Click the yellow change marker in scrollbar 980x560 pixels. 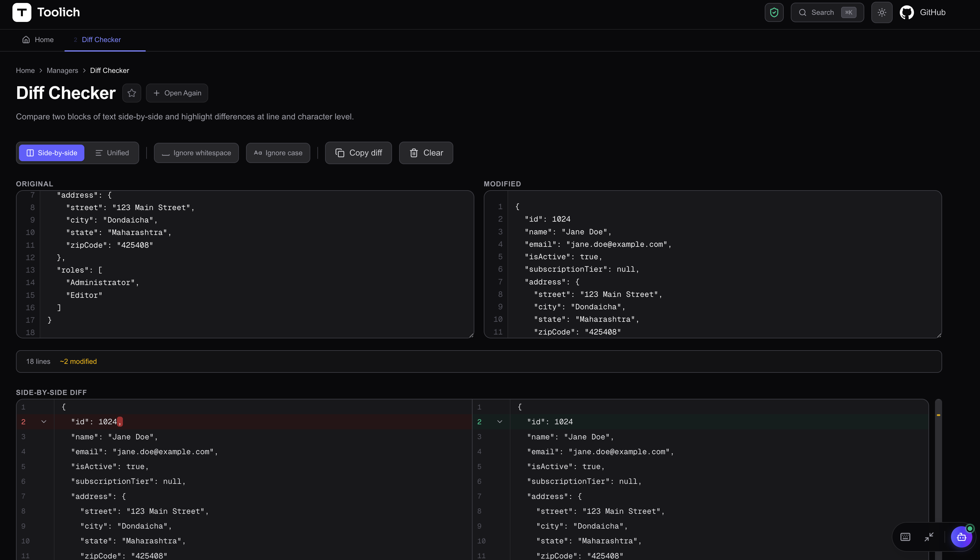tap(938, 415)
